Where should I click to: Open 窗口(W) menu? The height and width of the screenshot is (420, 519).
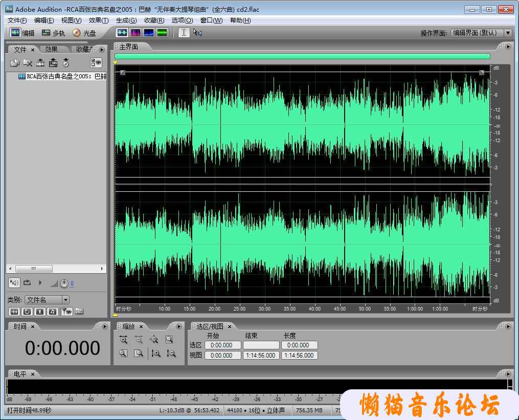(x=211, y=20)
